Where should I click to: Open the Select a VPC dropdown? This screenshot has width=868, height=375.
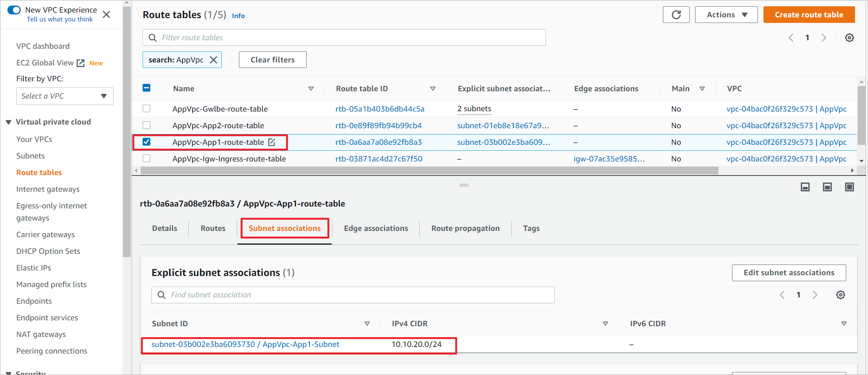pos(65,96)
